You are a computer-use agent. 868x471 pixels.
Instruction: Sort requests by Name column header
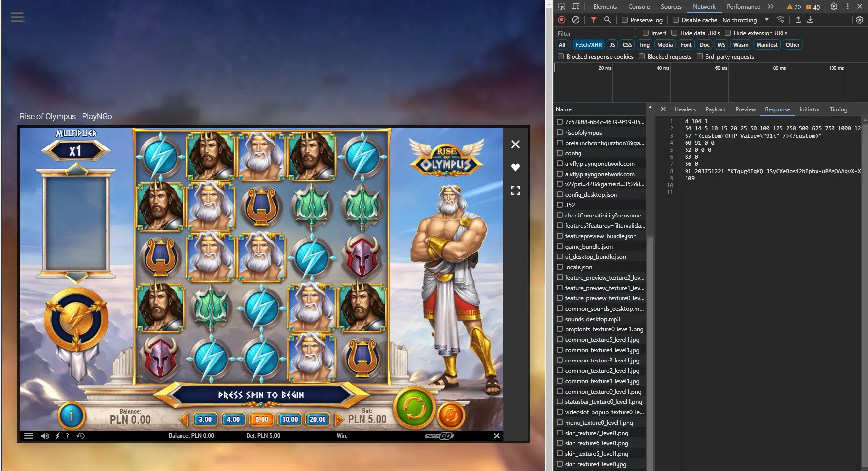600,109
